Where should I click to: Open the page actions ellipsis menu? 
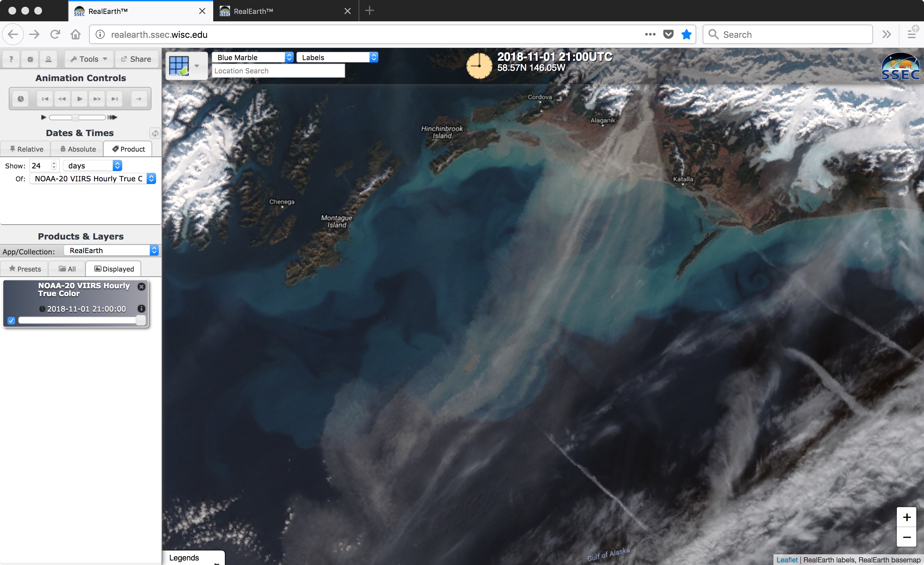pyautogui.click(x=650, y=35)
